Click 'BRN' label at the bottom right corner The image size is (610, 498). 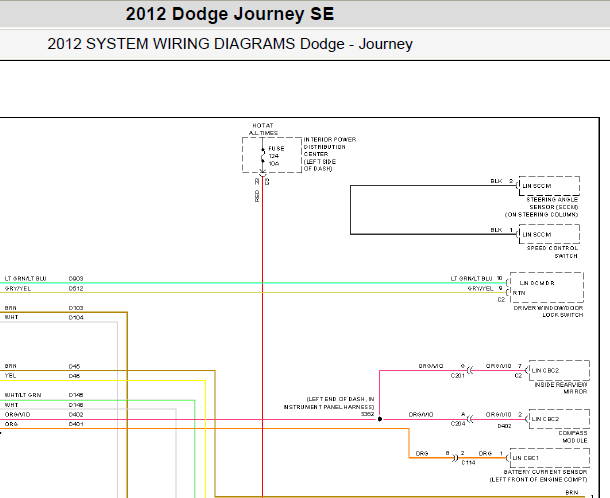(x=572, y=493)
